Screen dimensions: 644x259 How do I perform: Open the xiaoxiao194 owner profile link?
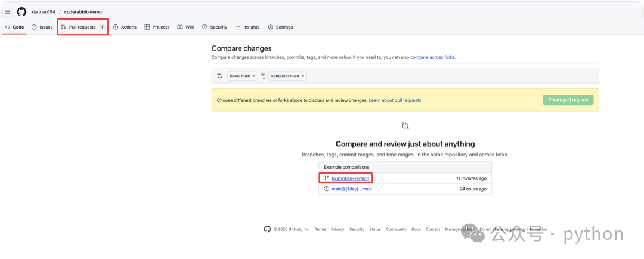click(x=43, y=12)
